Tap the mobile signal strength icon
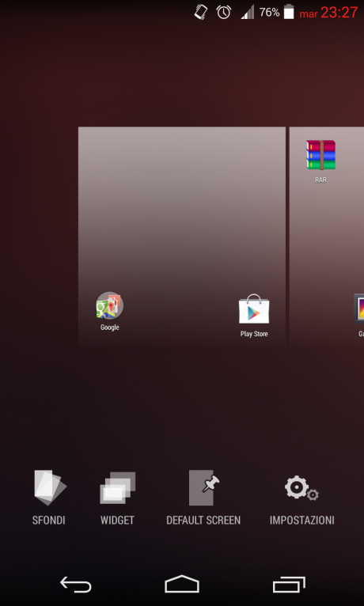The width and height of the screenshot is (364, 606). point(248,12)
